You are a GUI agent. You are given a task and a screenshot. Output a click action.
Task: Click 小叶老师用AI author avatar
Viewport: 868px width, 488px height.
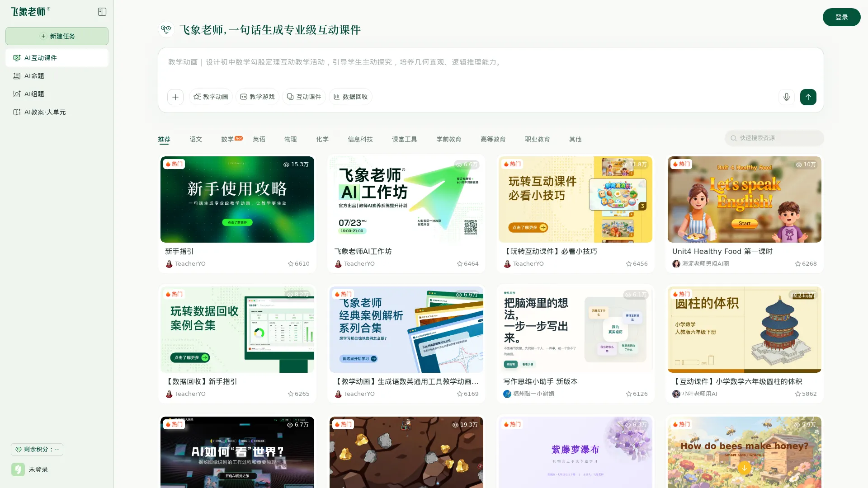(x=676, y=394)
